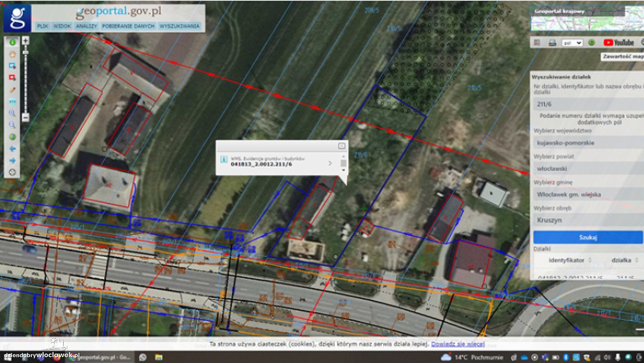Open the language dropdown 'pol'

point(573,43)
